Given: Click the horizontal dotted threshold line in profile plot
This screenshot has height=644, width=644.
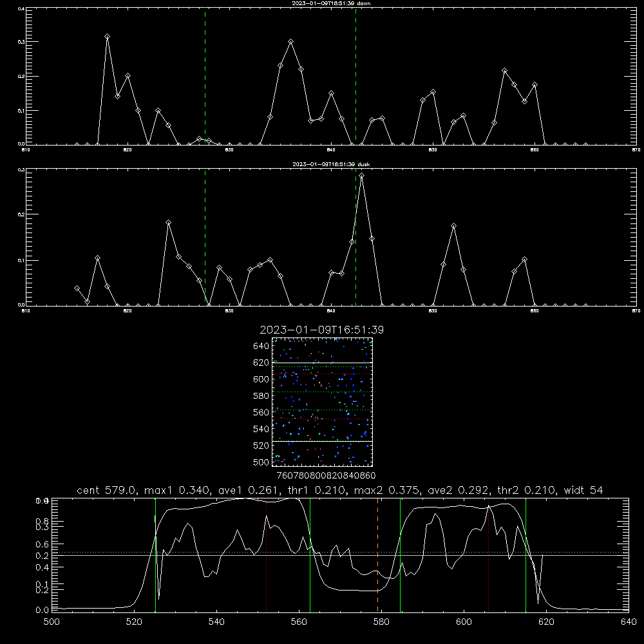Looking at the screenshot, I should pyautogui.click(x=340, y=553).
